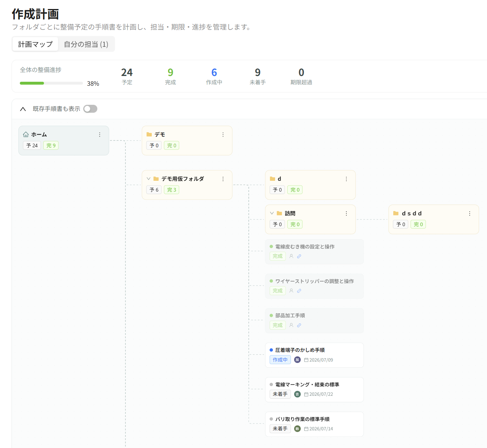
Task: Open the ワイヤーストリッパーの調整と操作 card
Action: tap(314, 286)
